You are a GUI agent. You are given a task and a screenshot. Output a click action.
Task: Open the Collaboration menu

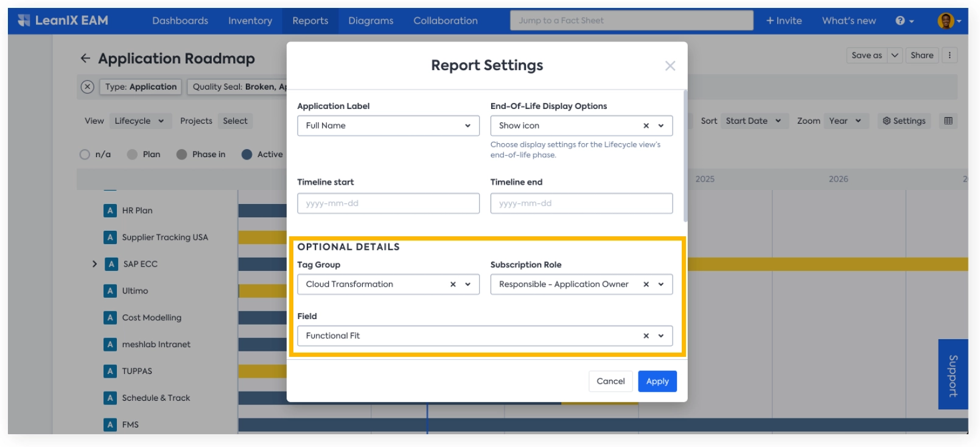(x=446, y=21)
